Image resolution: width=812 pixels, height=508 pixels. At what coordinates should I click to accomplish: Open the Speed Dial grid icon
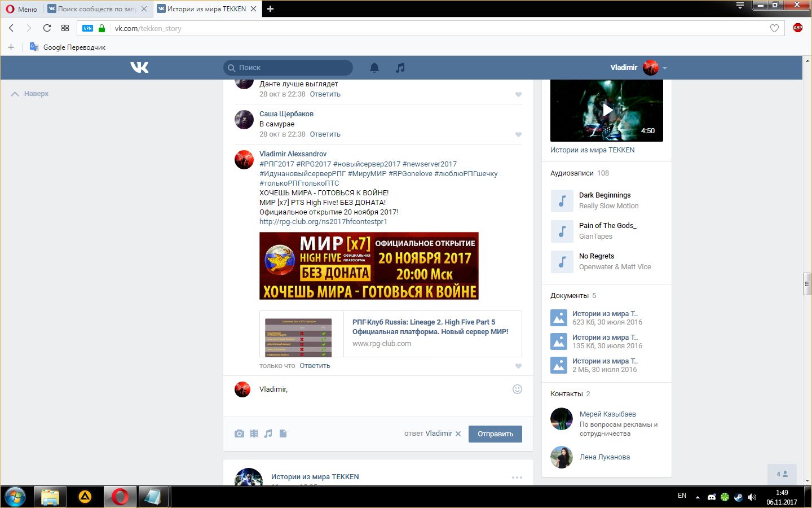tap(65, 28)
